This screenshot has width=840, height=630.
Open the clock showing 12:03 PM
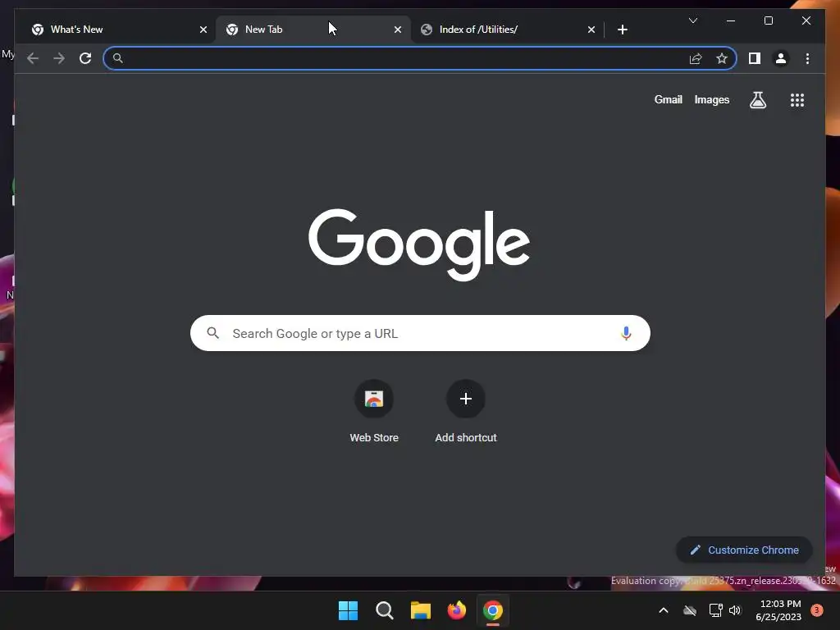pos(778,610)
